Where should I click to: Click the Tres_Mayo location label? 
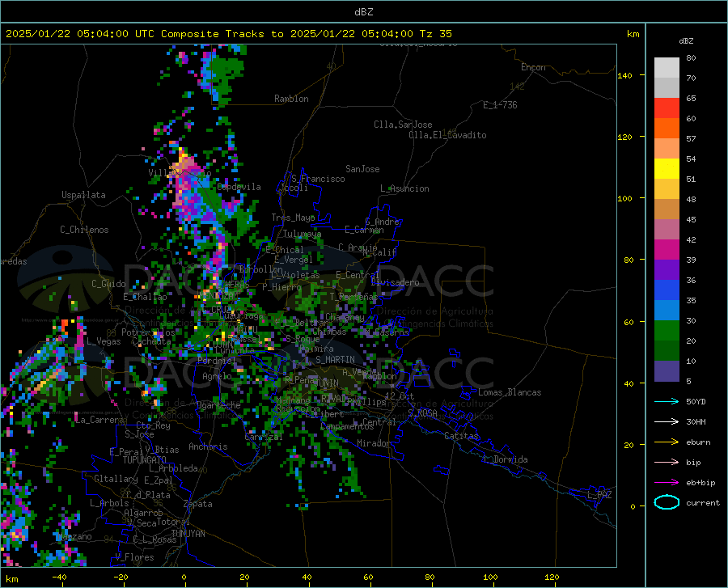293,218
